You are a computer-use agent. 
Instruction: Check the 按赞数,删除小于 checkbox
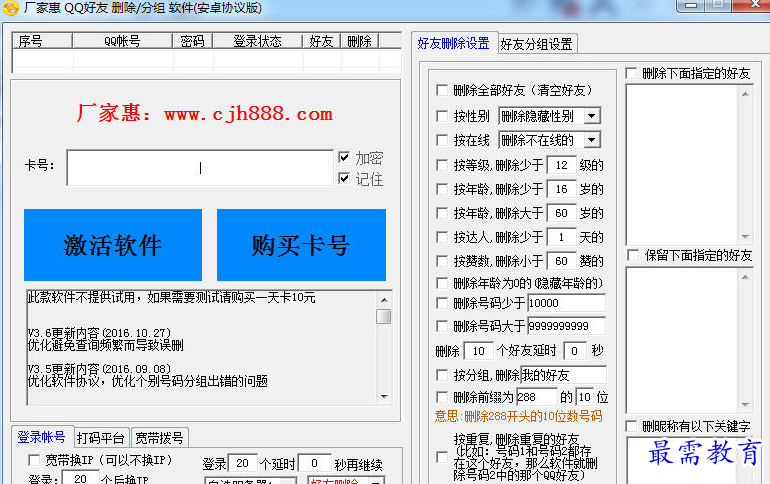pos(442,261)
